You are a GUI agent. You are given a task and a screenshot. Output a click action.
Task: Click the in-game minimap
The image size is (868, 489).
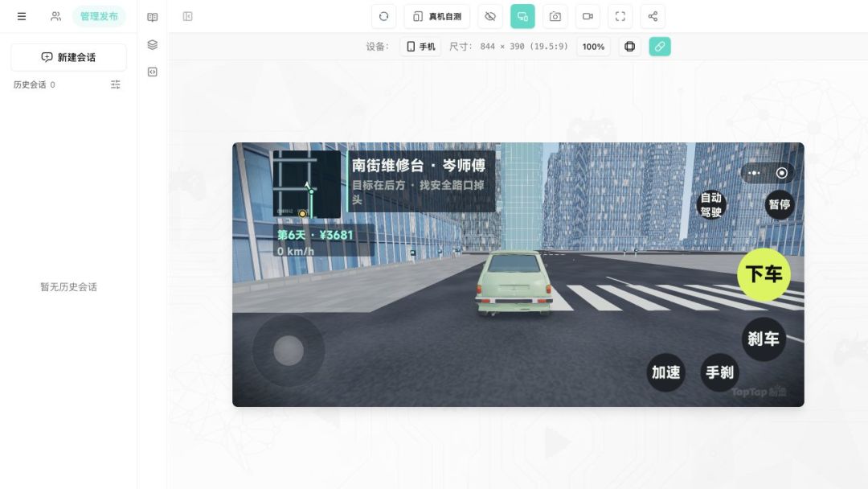(307, 184)
